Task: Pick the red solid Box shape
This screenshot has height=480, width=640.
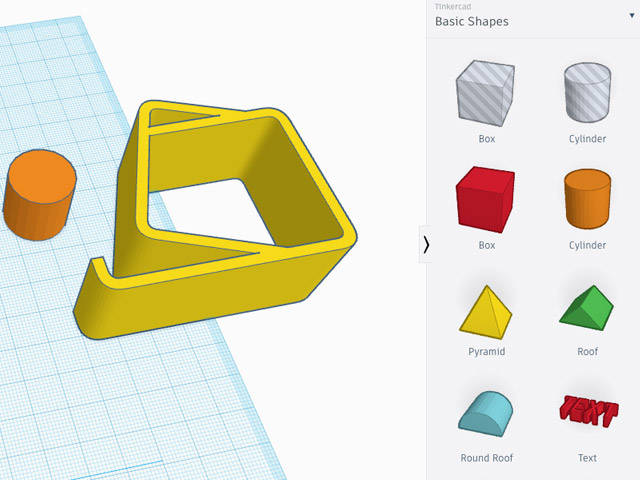Action: pos(486,199)
